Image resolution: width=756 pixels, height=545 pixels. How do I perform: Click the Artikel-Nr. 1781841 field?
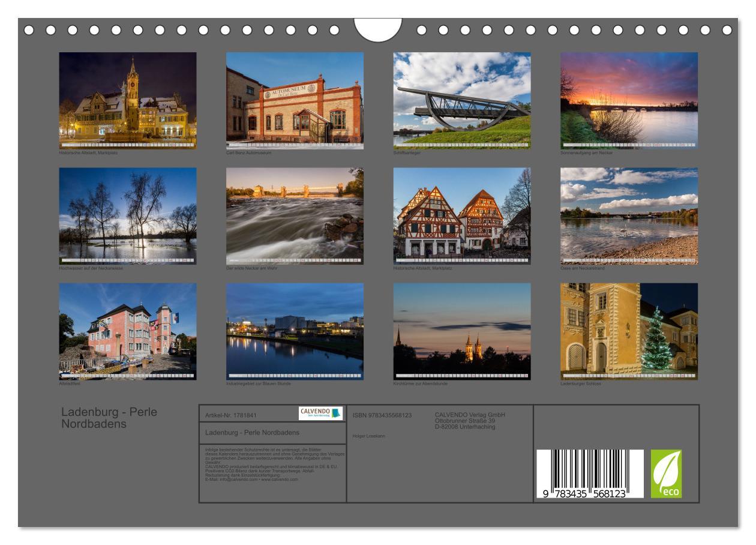(231, 415)
